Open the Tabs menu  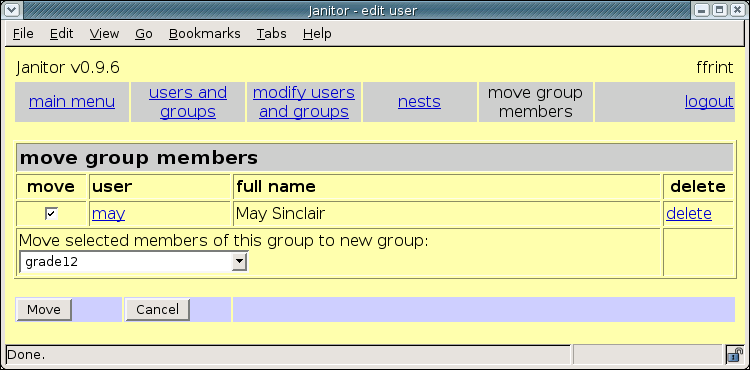click(x=272, y=33)
